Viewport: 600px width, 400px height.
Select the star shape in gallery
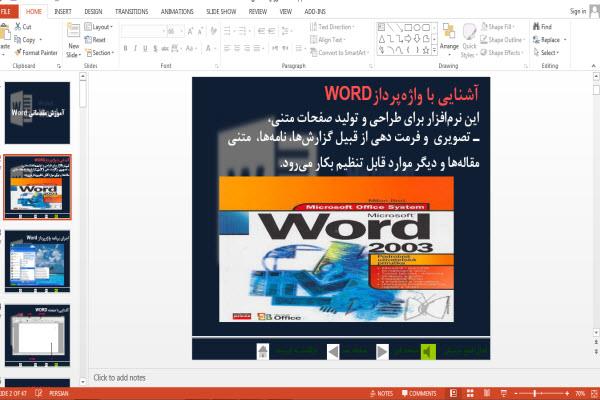pos(426,50)
